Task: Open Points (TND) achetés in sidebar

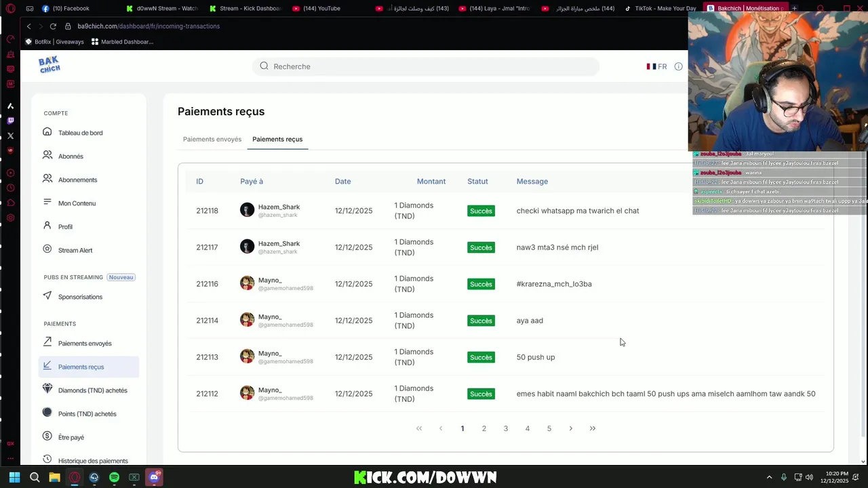Action: pyautogui.click(x=87, y=413)
